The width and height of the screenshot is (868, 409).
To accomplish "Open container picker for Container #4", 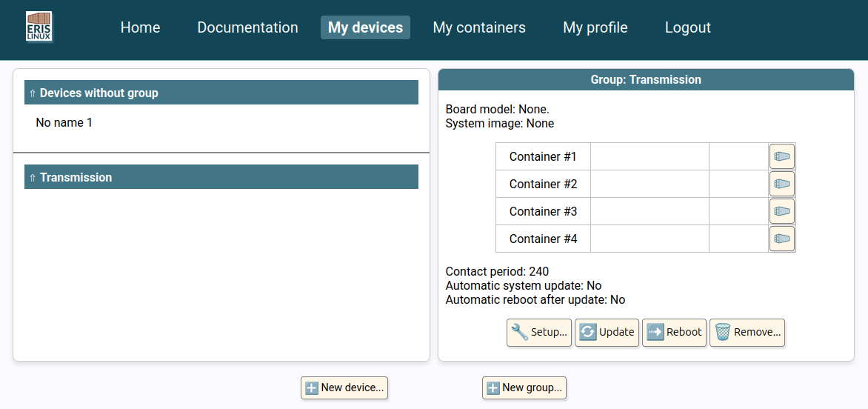I will 781,239.
